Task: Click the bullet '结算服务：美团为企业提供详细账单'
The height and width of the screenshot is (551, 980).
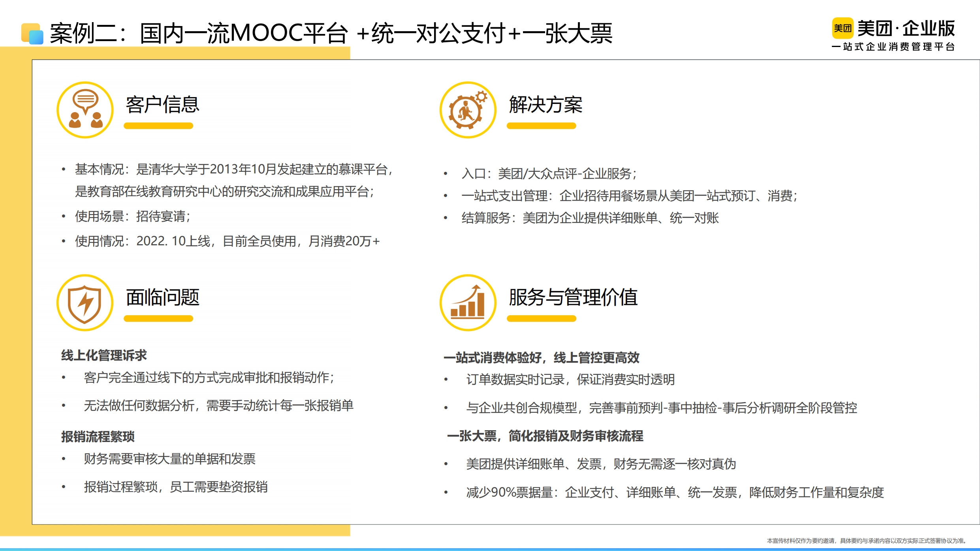Action: (590, 218)
